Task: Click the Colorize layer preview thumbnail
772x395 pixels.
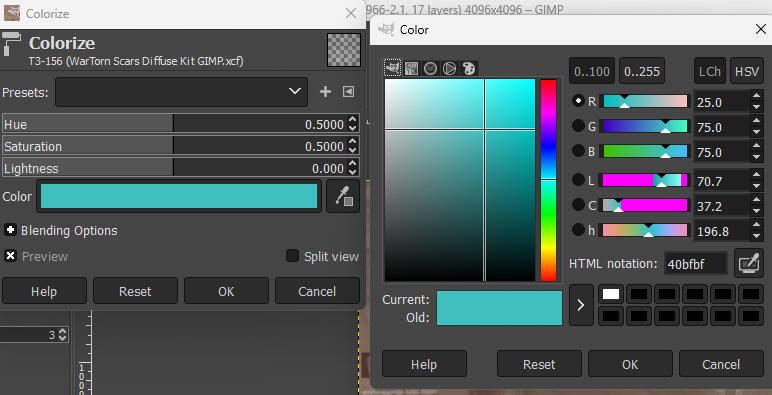Action: (344, 50)
